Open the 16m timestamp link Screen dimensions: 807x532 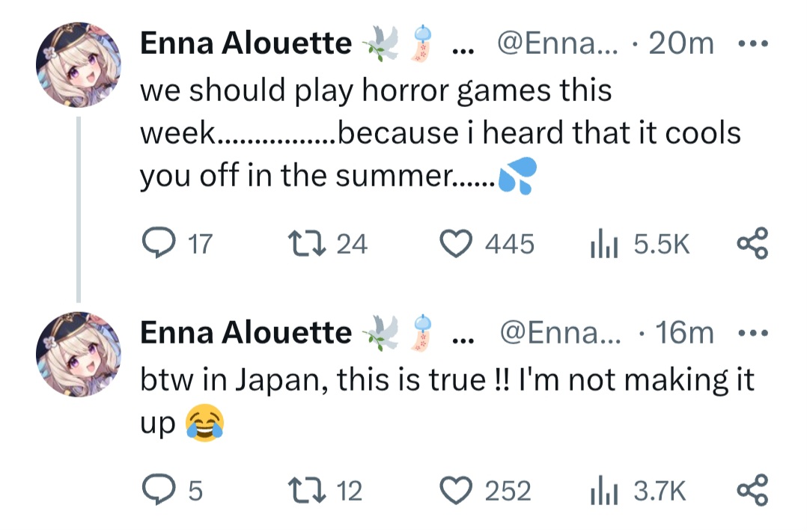coord(684,334)
